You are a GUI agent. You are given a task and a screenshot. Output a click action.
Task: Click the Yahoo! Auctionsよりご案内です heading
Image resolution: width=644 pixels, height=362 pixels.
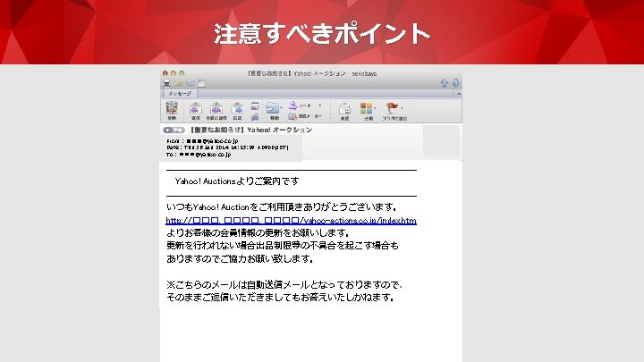(237, 181)
